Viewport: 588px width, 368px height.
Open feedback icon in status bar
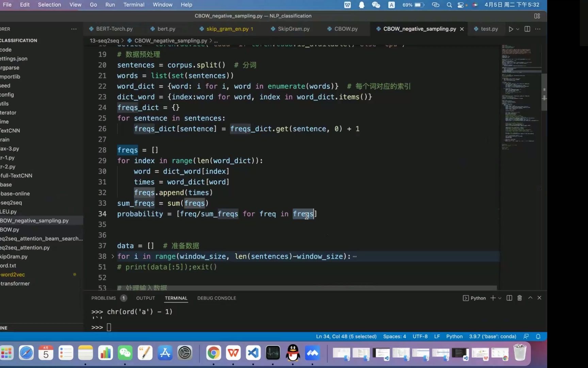[x=526, y=336]
